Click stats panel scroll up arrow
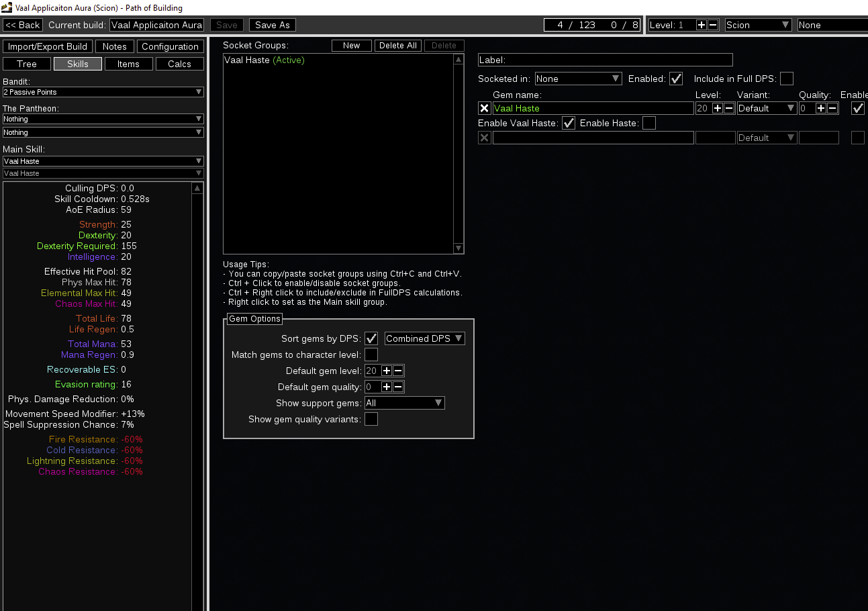Viewport: 868px width, 611px height. [197, 189]
